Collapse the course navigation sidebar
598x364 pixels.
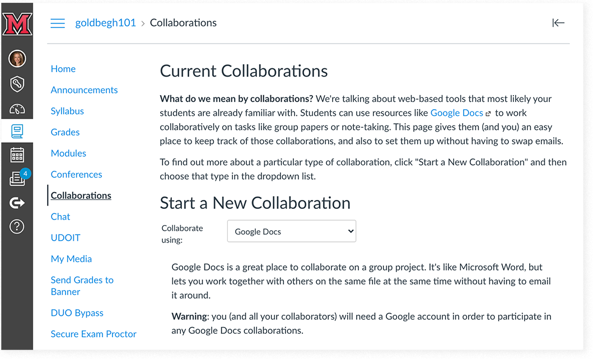(558, 23)
